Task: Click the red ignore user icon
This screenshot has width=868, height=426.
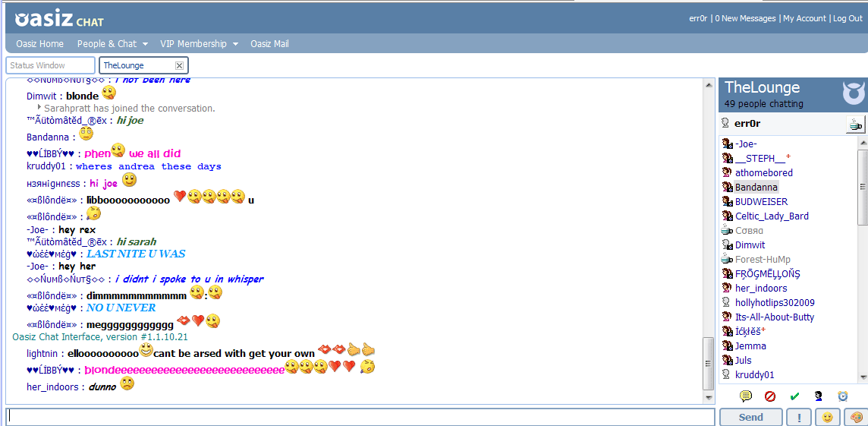Action: [770, 396]
